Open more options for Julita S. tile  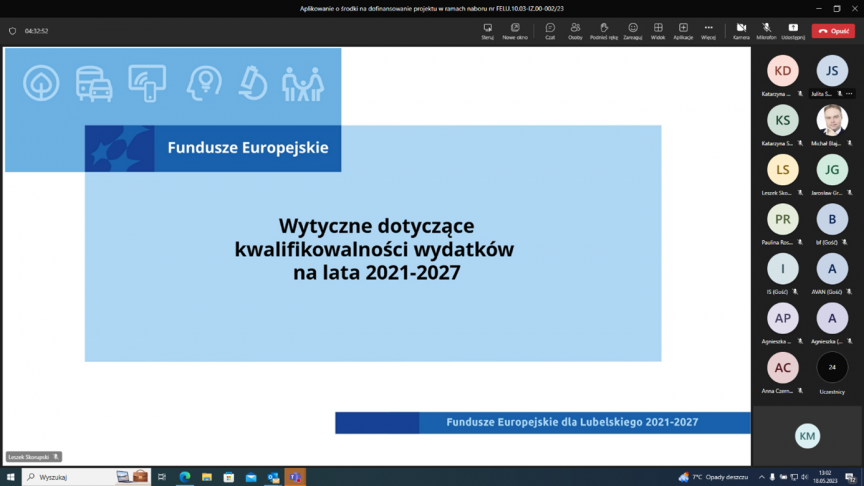pyautogui.click(x=849, y=94)
